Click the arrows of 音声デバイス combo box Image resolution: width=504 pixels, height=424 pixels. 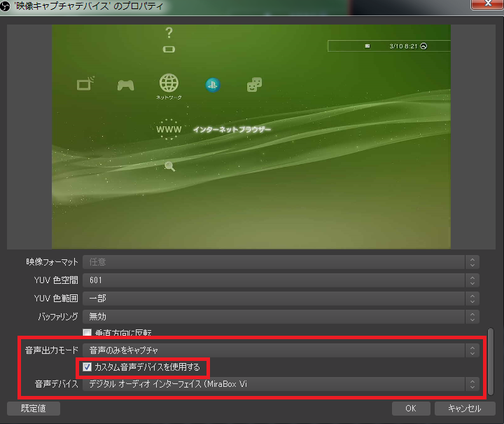coord(472,384)
